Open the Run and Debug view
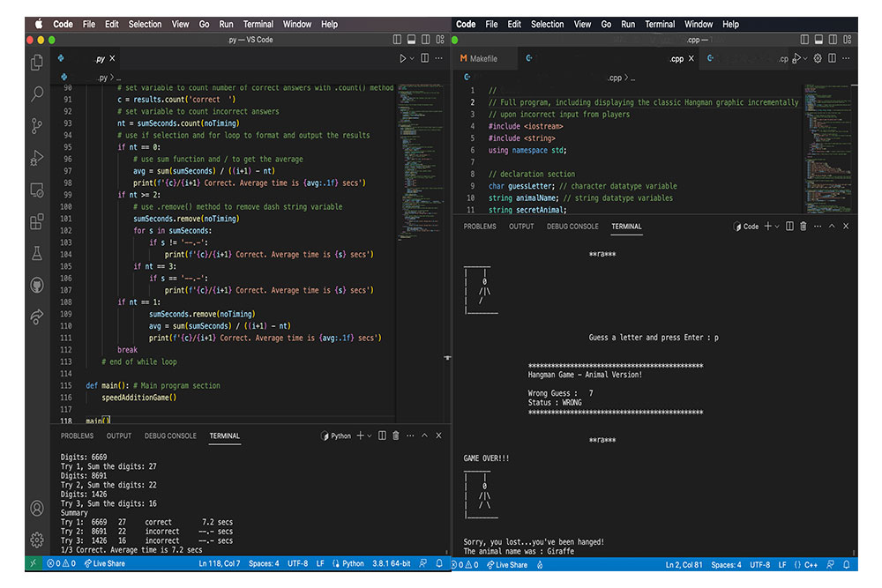This screenshot has height=588, width=882. coord(37,158)
